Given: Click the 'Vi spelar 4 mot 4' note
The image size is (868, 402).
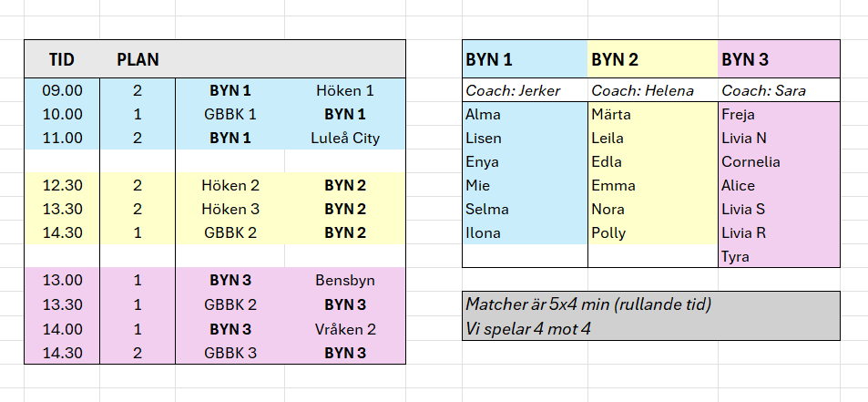Looking at the screenshot, I should [528, 328].
